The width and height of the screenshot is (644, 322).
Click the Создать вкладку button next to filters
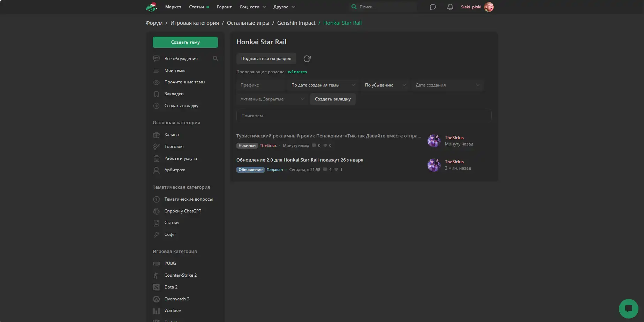[333, 99]
